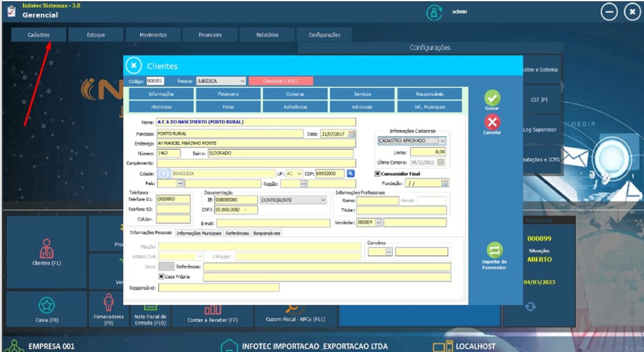Screen dimensions: 644x352
Task: Click the refresh arrows icon below the date
Action: click(x=530, y=307)
